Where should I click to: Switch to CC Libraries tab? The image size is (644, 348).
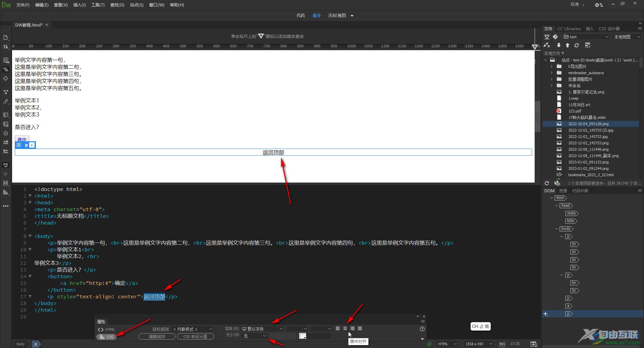569,29
